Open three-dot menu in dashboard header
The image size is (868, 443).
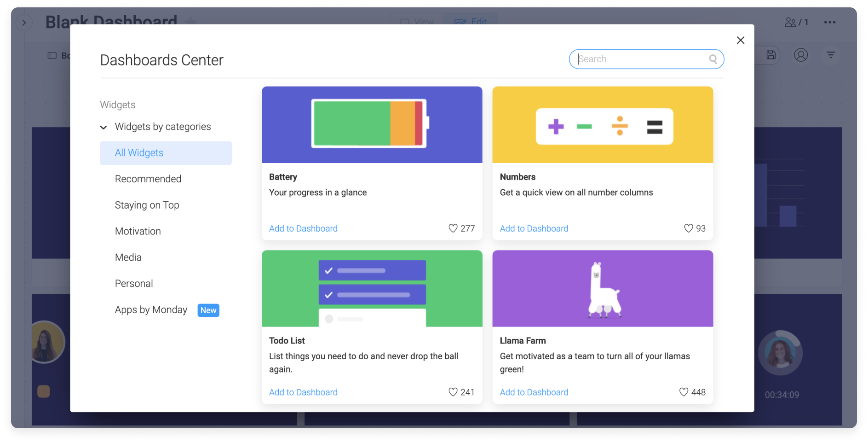[830, 22]
